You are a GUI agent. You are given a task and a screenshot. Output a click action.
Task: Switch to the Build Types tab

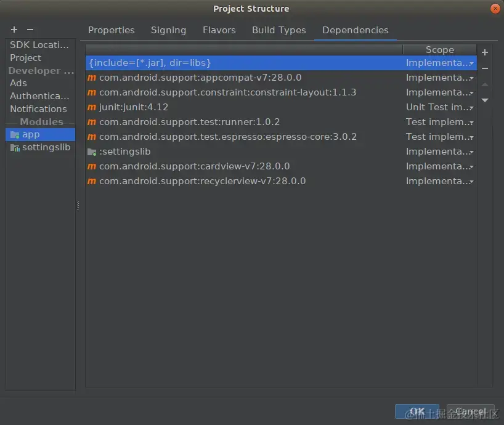point(279,30)
